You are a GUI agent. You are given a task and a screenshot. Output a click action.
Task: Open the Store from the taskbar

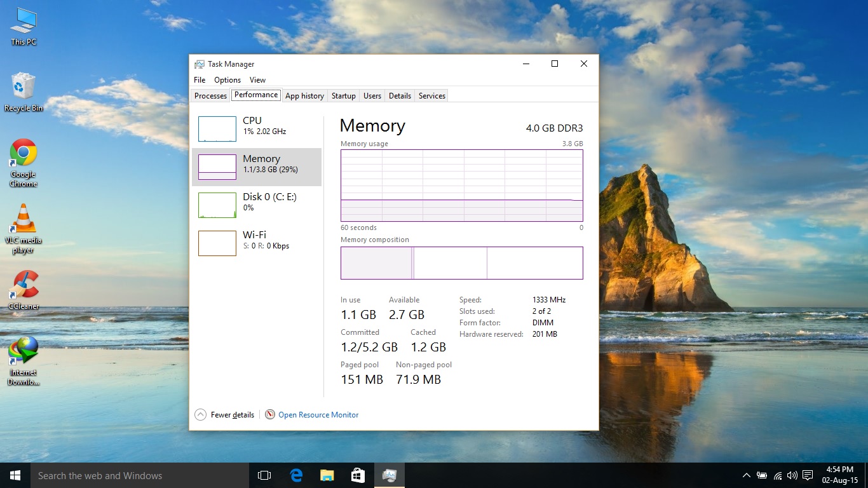(x=358, y=475)
